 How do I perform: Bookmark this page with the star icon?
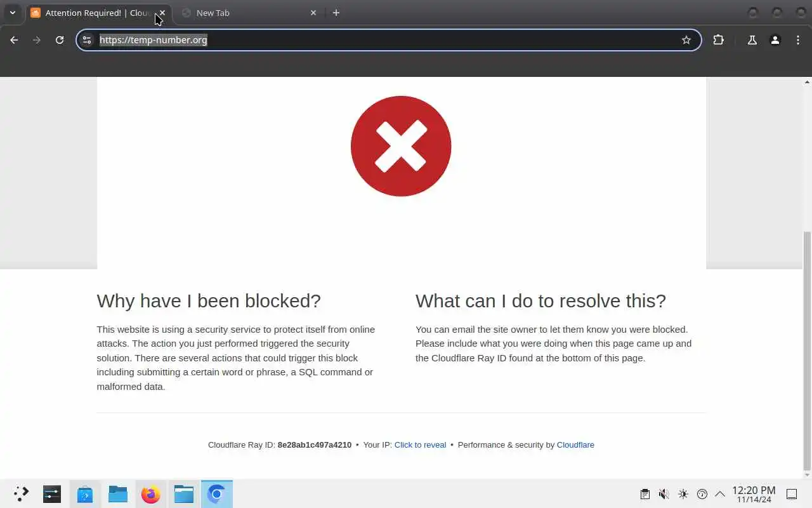point(686,40)
